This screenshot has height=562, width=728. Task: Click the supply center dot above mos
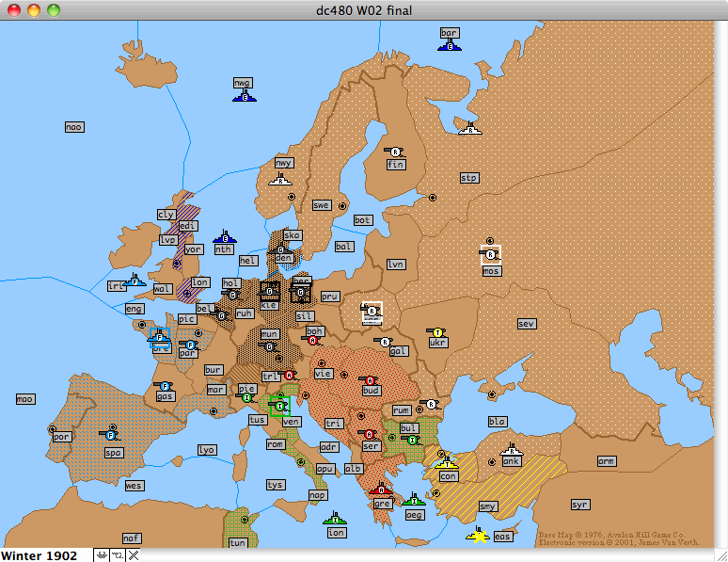(490, 241)
